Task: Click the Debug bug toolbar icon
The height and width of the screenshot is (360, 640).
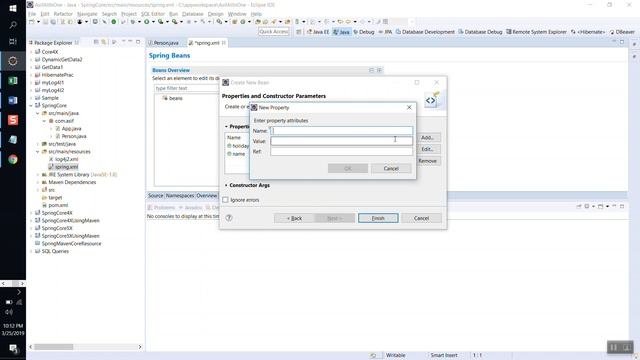Action: [x=133, y=22]
